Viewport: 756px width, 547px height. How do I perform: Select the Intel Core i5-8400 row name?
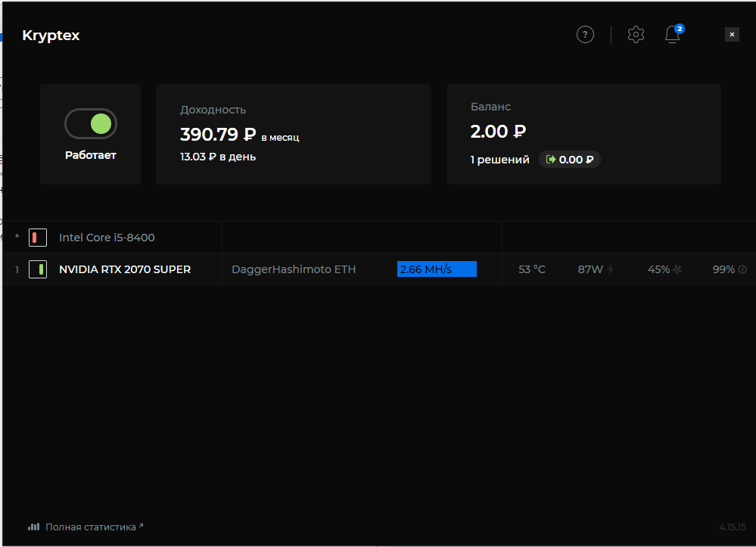click(107, 238)
